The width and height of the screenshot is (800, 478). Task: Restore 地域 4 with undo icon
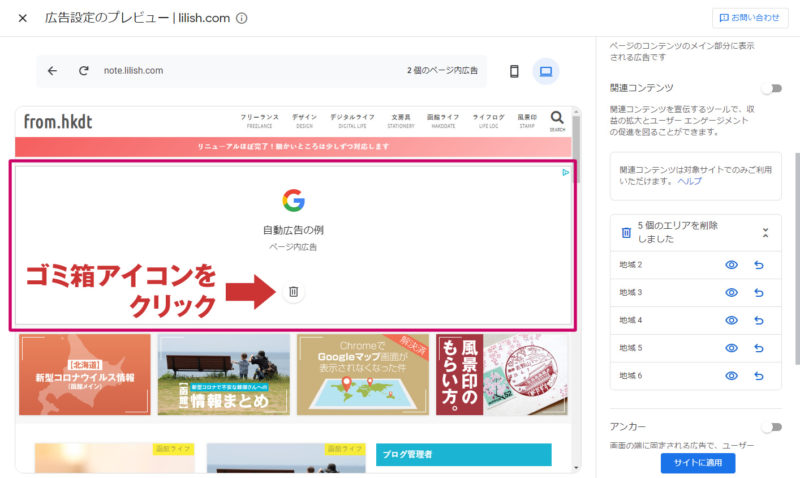pyautogui.click(x=759, y=320)
